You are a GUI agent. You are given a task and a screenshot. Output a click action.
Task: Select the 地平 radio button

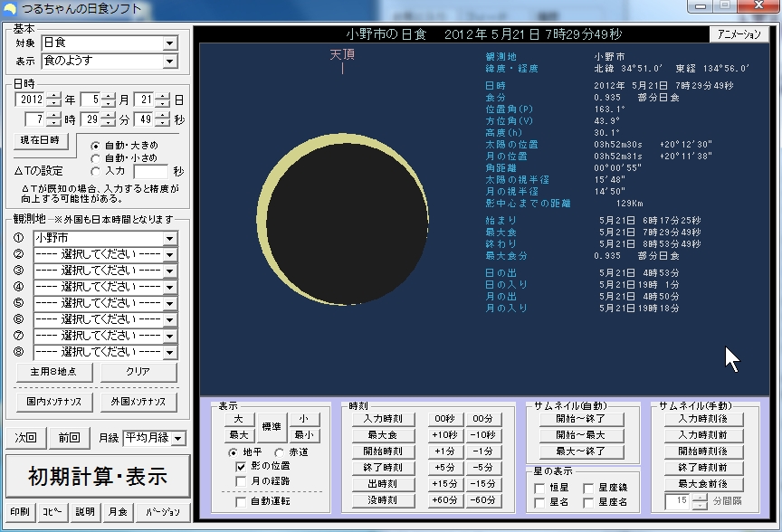pyautogui.click(x=233, y=452)
